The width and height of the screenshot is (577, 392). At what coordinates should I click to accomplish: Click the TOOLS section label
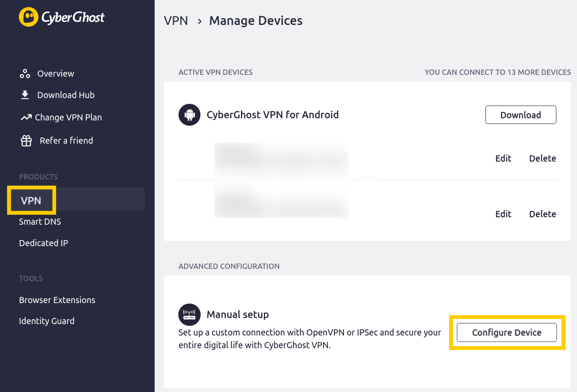31,279
